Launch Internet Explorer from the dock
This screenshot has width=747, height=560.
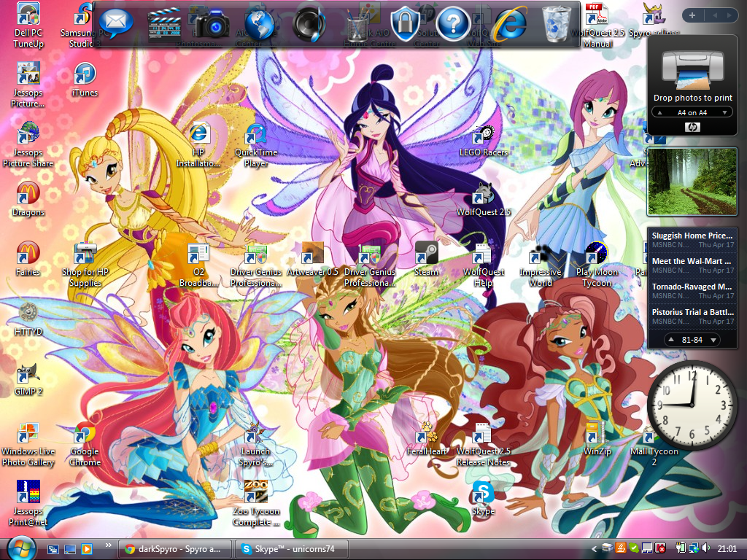(510, 23)
